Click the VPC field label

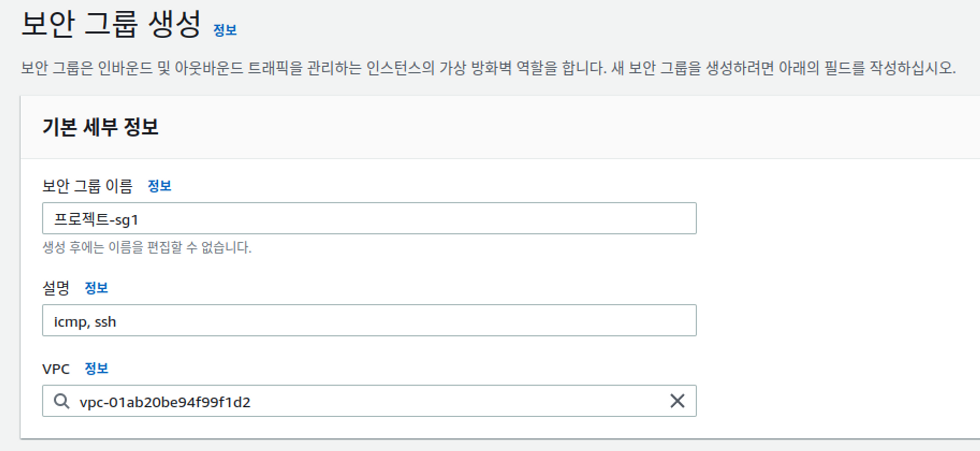[x=56, y=369]
